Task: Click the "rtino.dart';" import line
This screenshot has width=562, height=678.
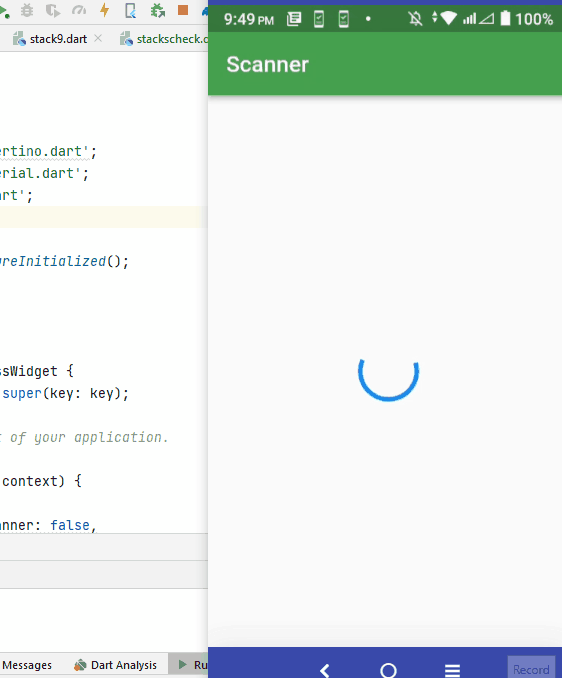Action: [48, 151]
